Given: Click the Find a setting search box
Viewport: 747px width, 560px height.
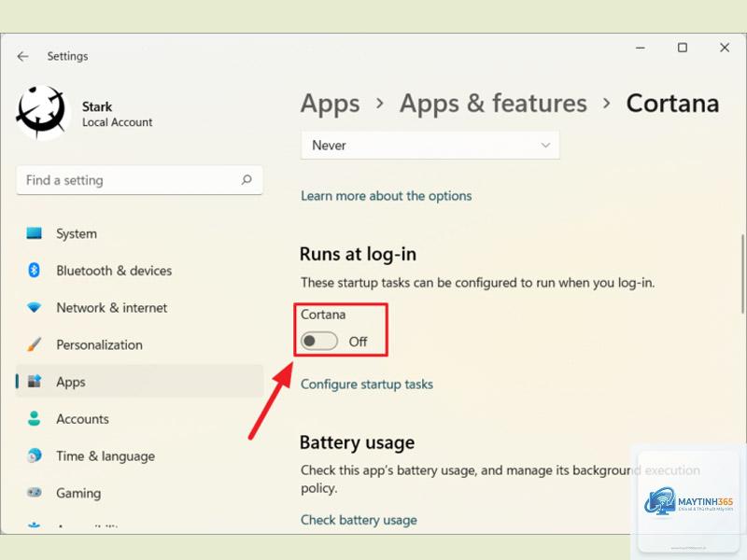Looking at the screenshot, I should [x=139, y=180].
